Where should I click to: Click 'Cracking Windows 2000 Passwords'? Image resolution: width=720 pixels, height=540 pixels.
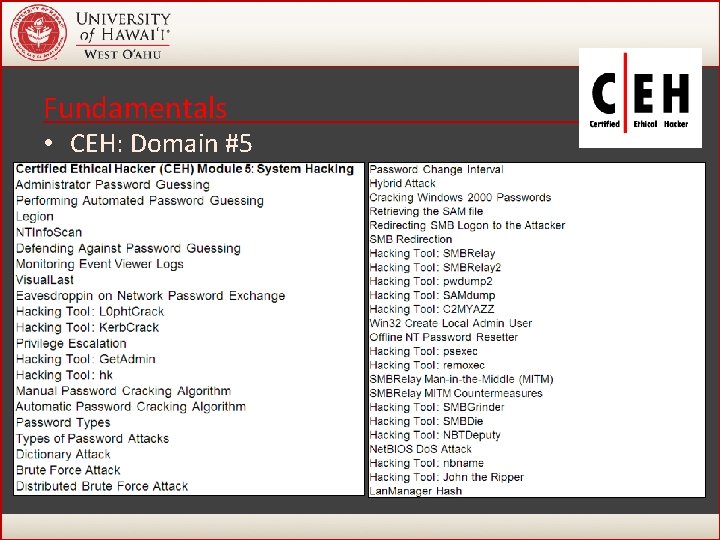(460, 197)
